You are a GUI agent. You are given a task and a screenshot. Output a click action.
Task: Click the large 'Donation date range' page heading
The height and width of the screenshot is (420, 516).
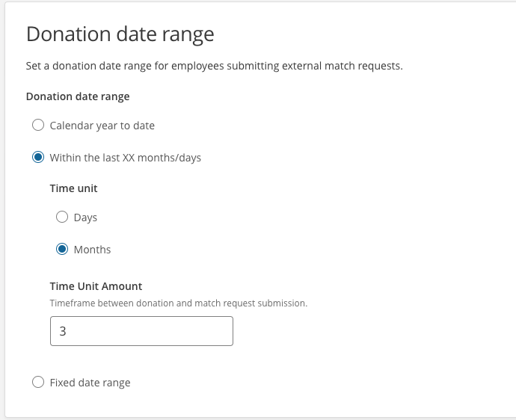coord(120,34)
